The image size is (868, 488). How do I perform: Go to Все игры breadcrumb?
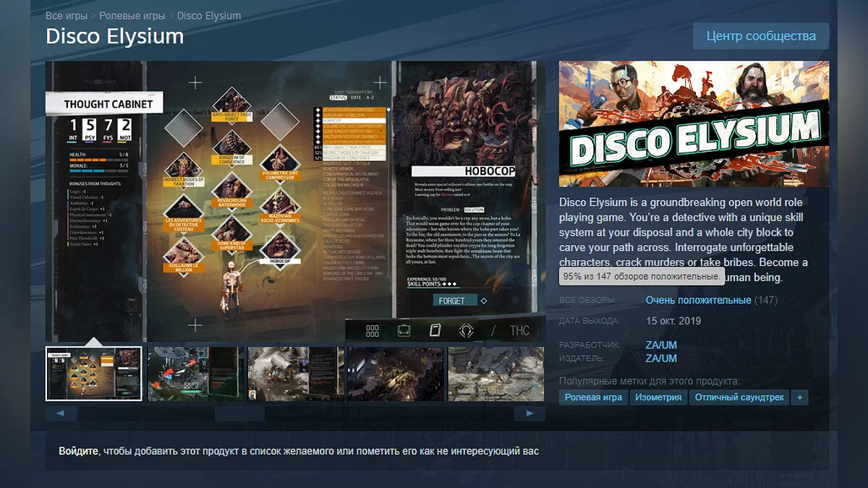pos(67,15)
